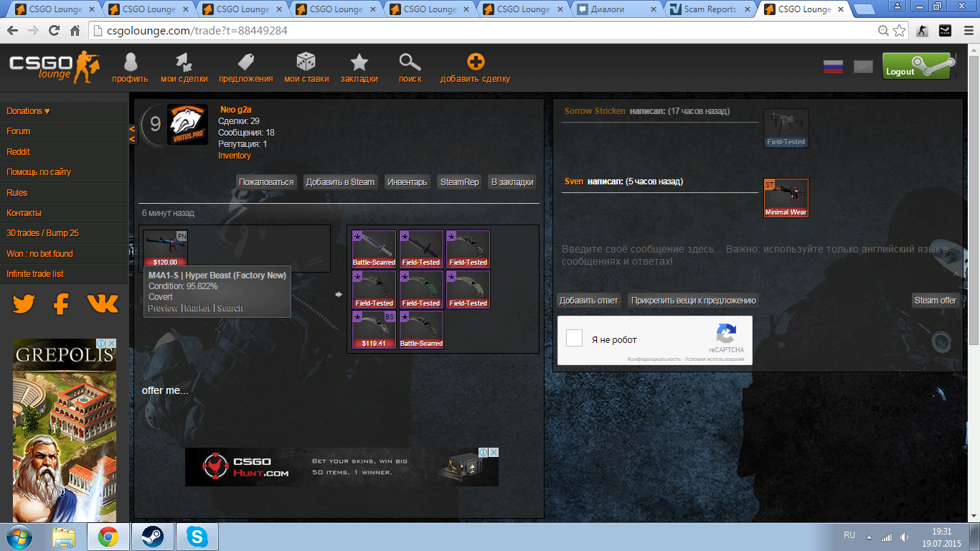
Task: Collapse the sidebar using the orange arrows
Action: point(132,134)
